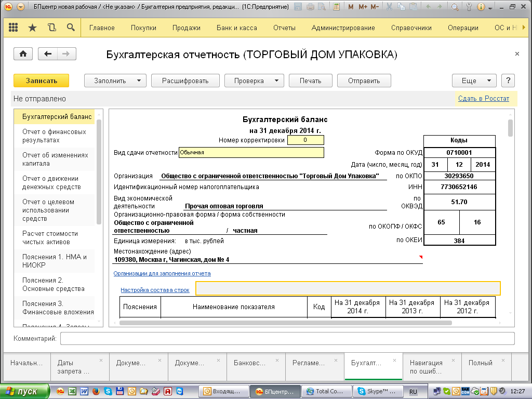The width and height of the screenshot is (532, 399).
Task: Expand the Проверка dropdown
Action: pyautogui.click(x=276, y=81)
